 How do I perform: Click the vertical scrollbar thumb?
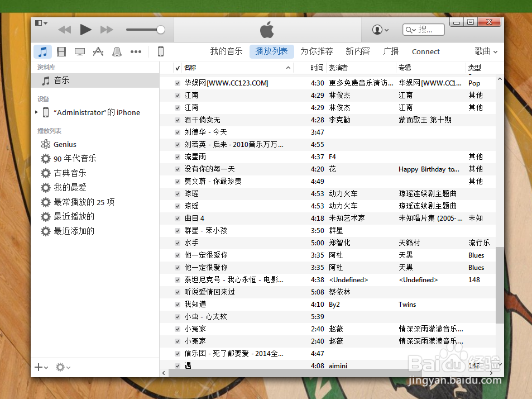500,285
